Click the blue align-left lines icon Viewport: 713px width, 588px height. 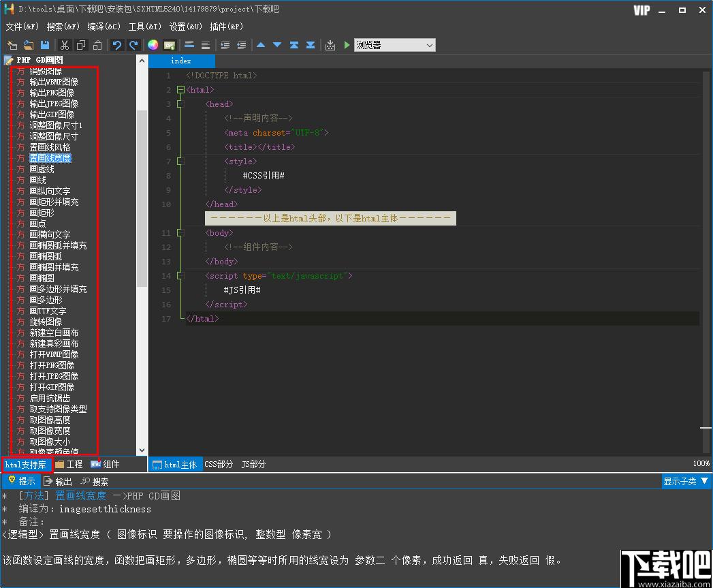pyautogui.click(x=189, y=44)
